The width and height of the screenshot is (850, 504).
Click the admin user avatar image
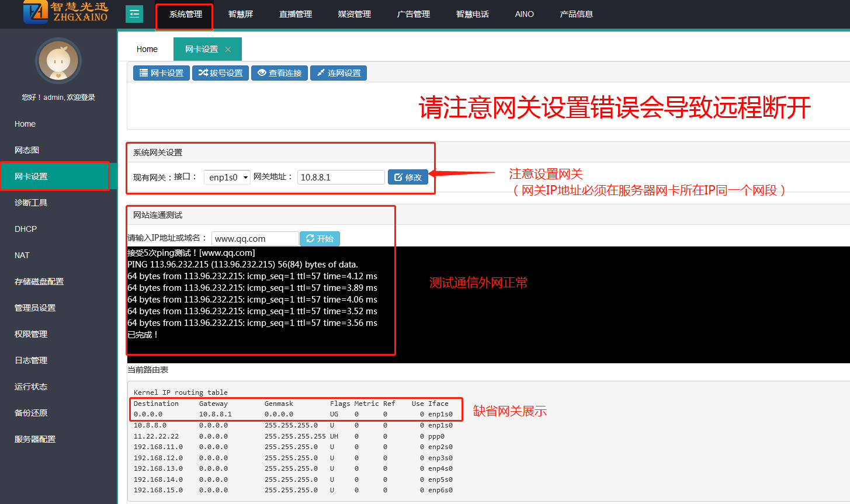tap(58, 61)
